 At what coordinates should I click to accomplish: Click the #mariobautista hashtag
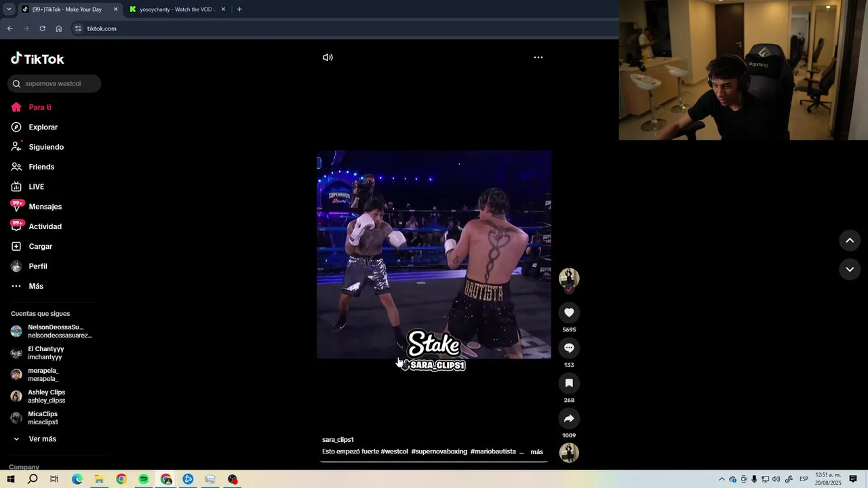pyautogui.click(x=493, y=451)
